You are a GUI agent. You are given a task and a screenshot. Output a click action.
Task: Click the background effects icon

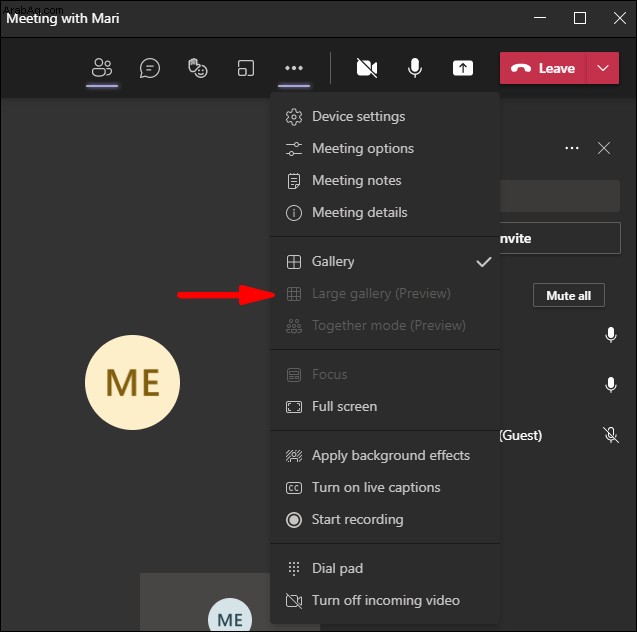(x=294, y=456)
